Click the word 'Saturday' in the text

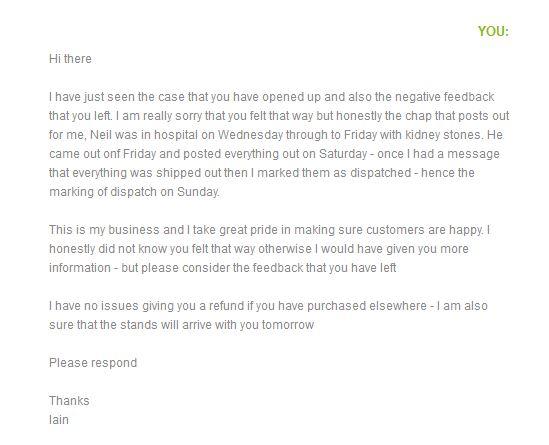pos(343,154)
